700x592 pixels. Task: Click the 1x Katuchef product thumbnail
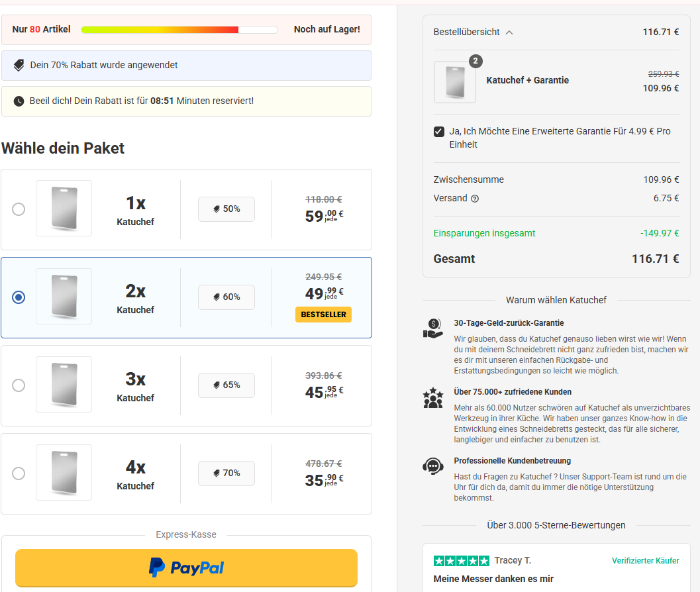point(64,208)
